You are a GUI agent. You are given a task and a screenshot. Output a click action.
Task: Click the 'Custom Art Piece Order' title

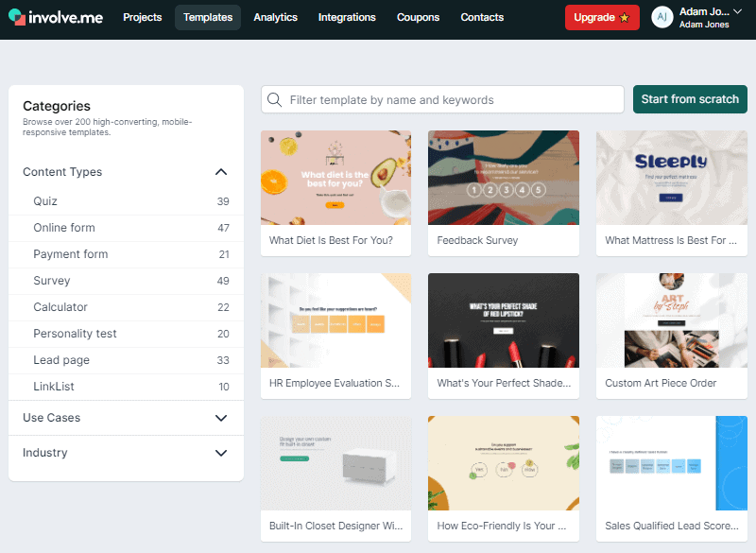pyautogui.click(x=661, y=383)
